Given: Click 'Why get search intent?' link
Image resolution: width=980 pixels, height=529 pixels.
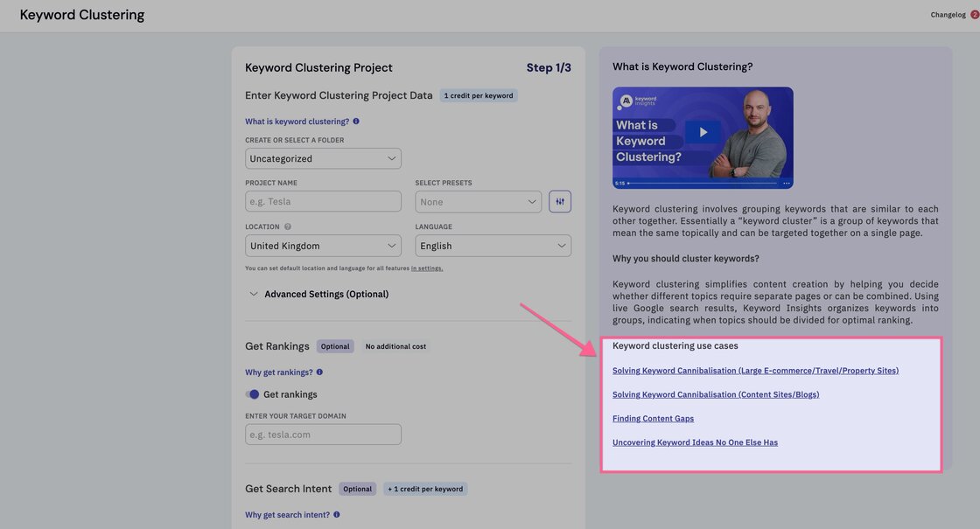Looking at the screenshot, I should coord(287,515).
